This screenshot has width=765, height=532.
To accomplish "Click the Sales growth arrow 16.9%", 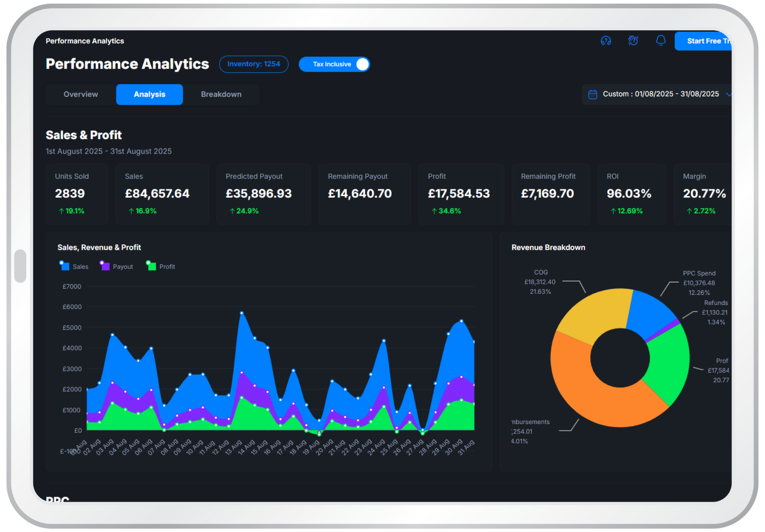I will [131, 211].
